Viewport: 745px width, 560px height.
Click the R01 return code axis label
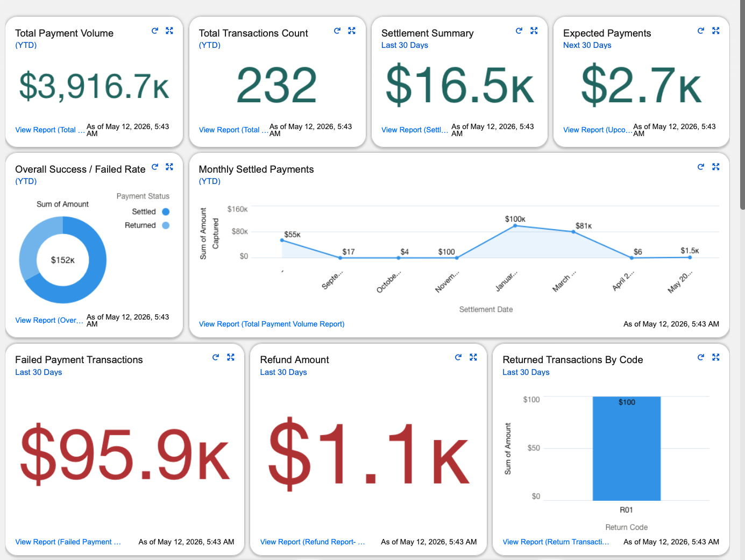click(627, 510)
